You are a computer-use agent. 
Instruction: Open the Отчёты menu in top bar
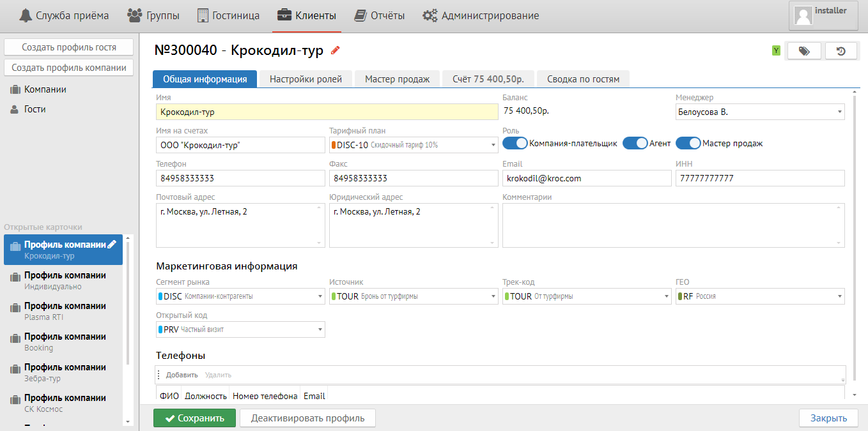[380, 15]
